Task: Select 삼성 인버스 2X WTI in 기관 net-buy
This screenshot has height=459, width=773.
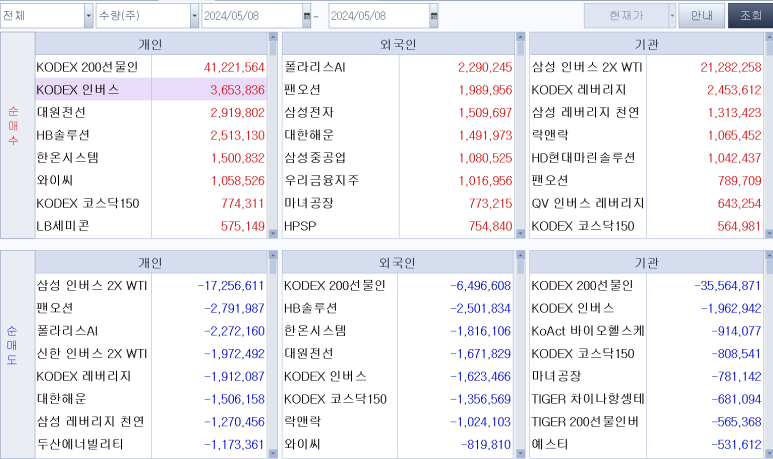Action: pyautogui.click(x=647, y=67)
